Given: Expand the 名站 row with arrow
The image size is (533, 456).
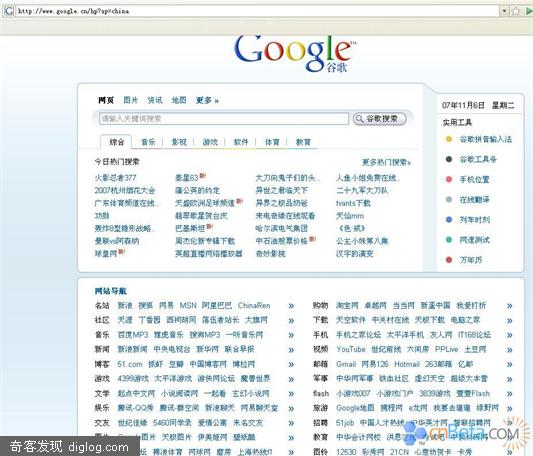Looking at the screenshot, I should pos(291,306).
